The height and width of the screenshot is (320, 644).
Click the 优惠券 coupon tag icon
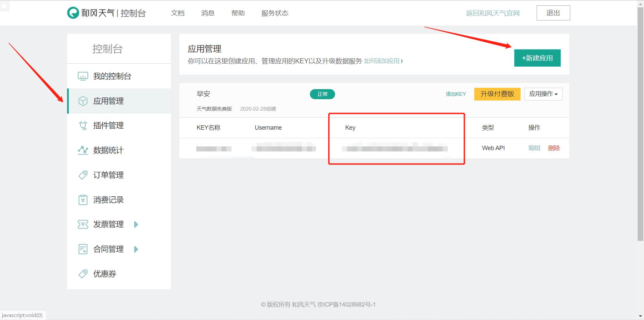(83, 274)
